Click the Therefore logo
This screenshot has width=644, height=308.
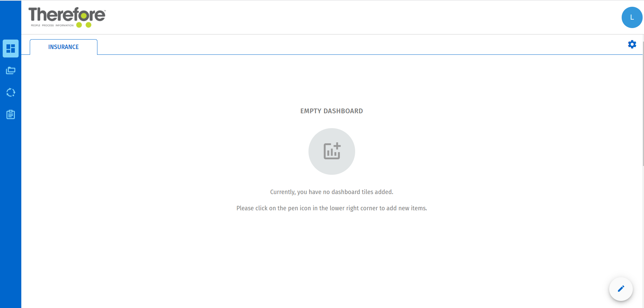tap(67, 17)
